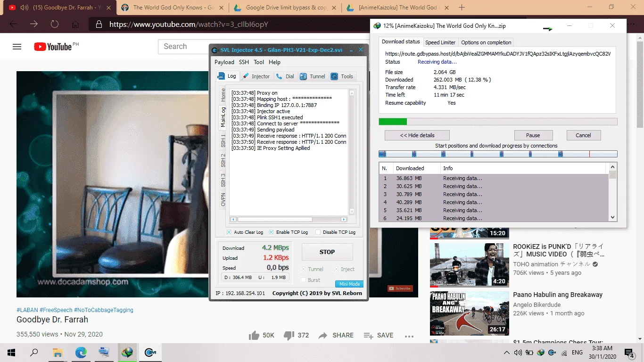Pause the IDM download

point(533,135)
